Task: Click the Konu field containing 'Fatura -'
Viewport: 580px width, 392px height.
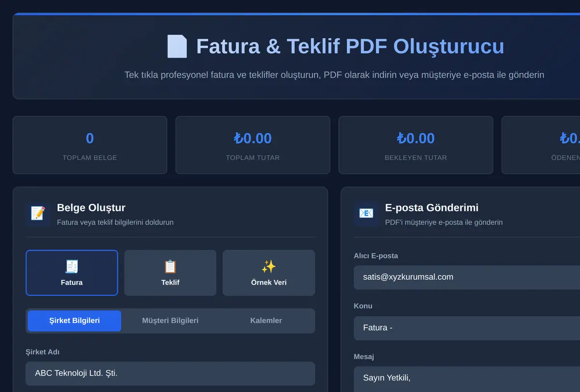Action: (x=467, y=328)
